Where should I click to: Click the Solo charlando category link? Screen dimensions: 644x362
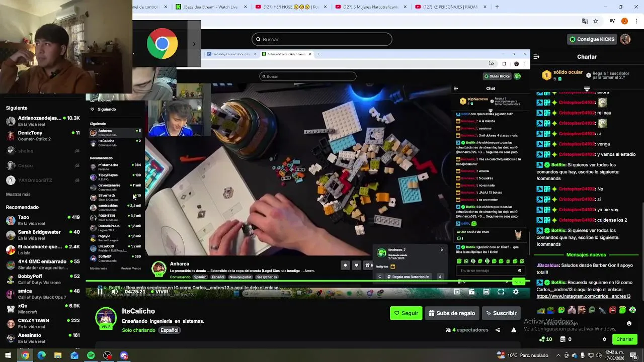click(x=138, y=330)
